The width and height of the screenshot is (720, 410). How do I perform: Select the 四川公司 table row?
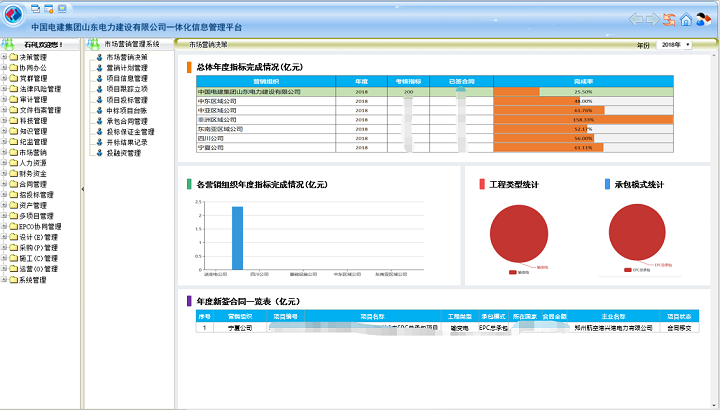[x=434, y=138]
